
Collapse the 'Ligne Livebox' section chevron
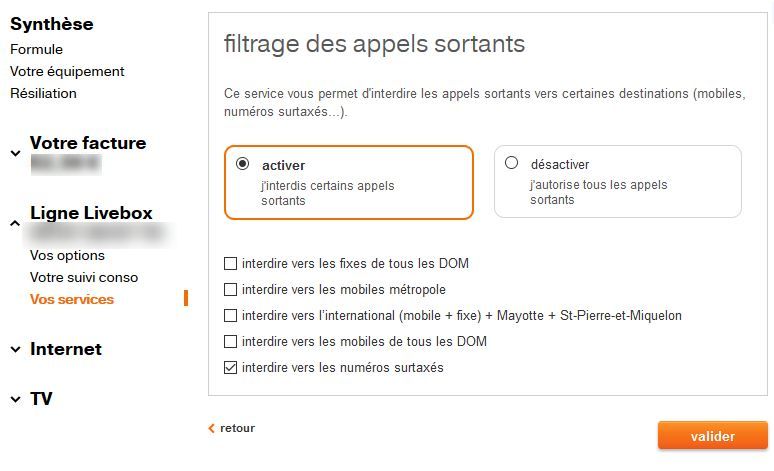[x=15, y=223]
